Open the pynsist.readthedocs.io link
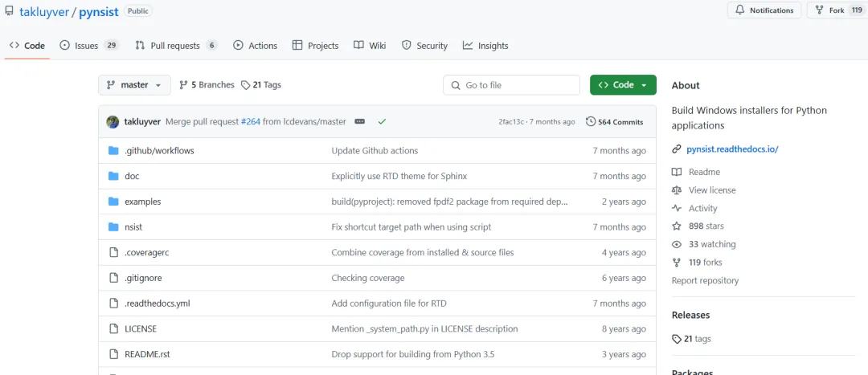The width and height of the screenshot is (868, 375). click(x=732, y=149)
